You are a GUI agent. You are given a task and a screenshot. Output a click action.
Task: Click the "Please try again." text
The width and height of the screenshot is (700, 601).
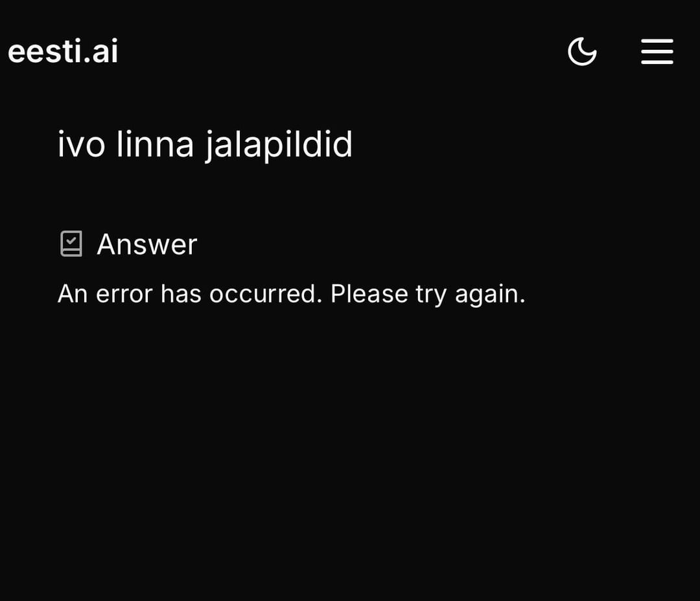[428, 294]
